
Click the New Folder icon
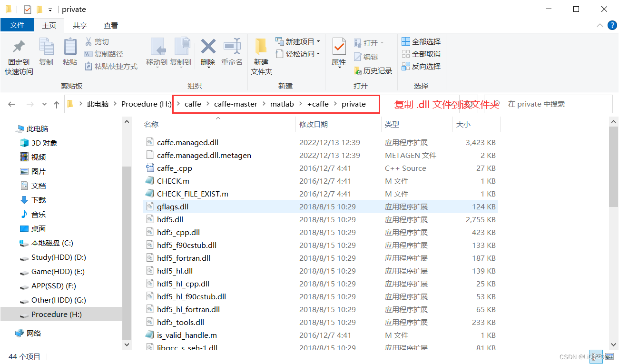click(261, 47)
